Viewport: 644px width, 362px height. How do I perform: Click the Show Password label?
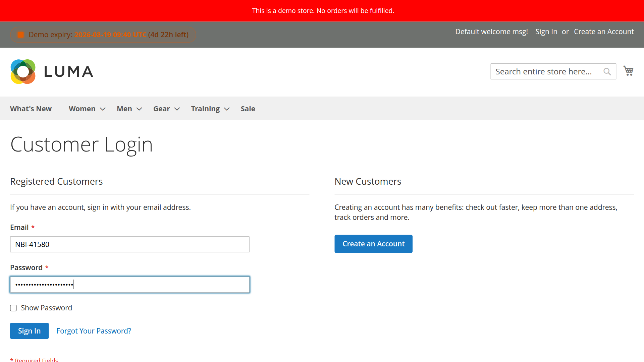(46, 308)
